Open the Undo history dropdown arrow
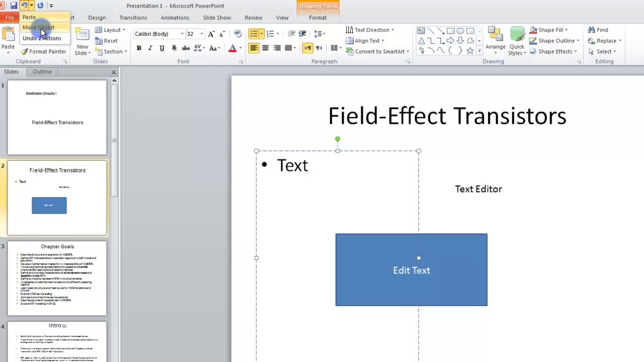Image resolution: width=644 pixels, height=362 pixels. [x=31, y=6]
